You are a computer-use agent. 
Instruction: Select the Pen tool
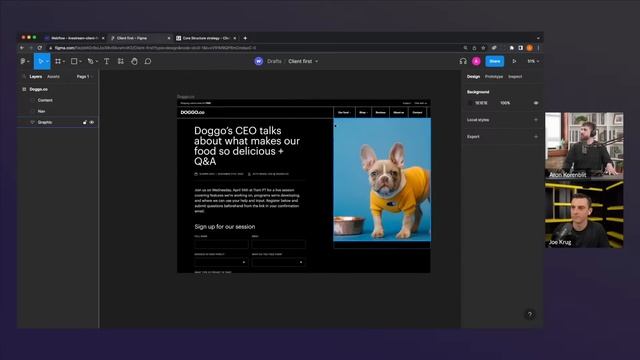pos(90,61)
